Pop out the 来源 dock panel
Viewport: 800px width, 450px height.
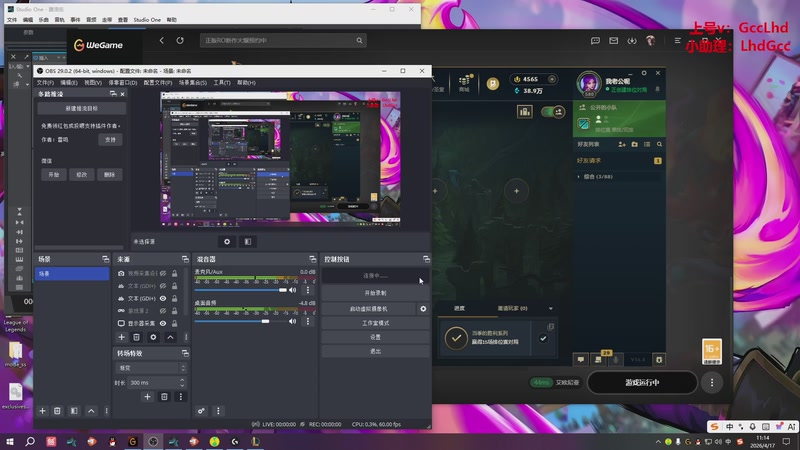(185, 259)
